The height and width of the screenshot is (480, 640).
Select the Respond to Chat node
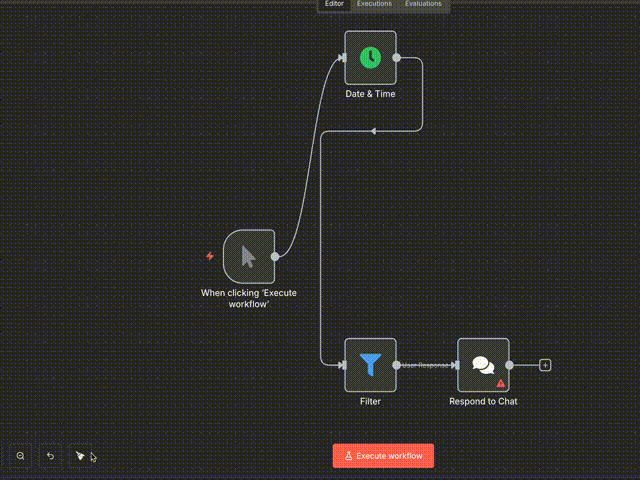[482, 364]
